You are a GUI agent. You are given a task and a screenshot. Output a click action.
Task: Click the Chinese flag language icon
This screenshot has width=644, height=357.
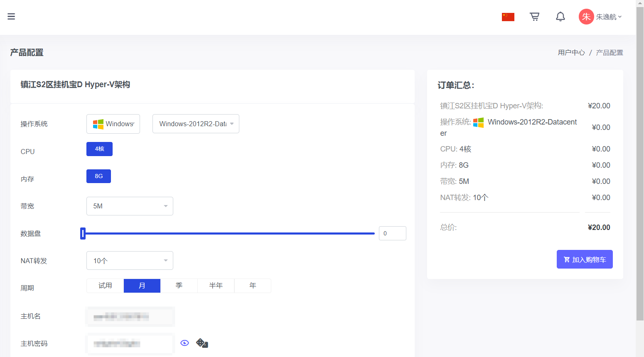508,17
